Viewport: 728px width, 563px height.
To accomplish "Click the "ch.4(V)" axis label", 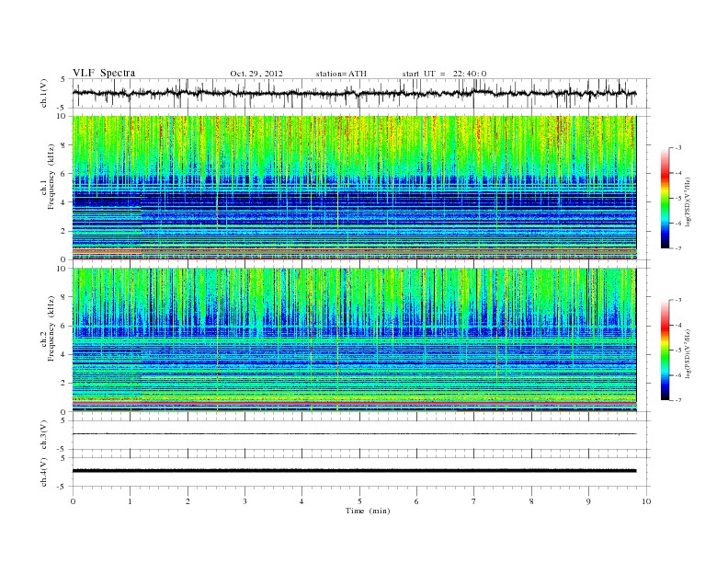I will coord(43,472).
